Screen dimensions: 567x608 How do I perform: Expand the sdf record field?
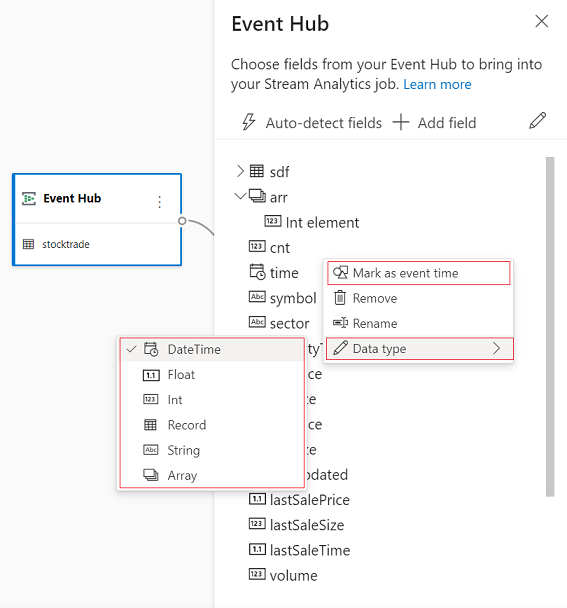240,171
